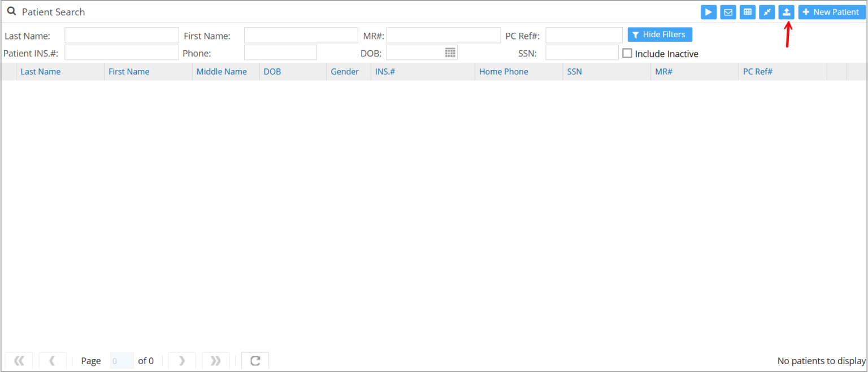868x372 pixels.
Task: Jump to the last page using double-arrow control
Action: tap(216, 361)
